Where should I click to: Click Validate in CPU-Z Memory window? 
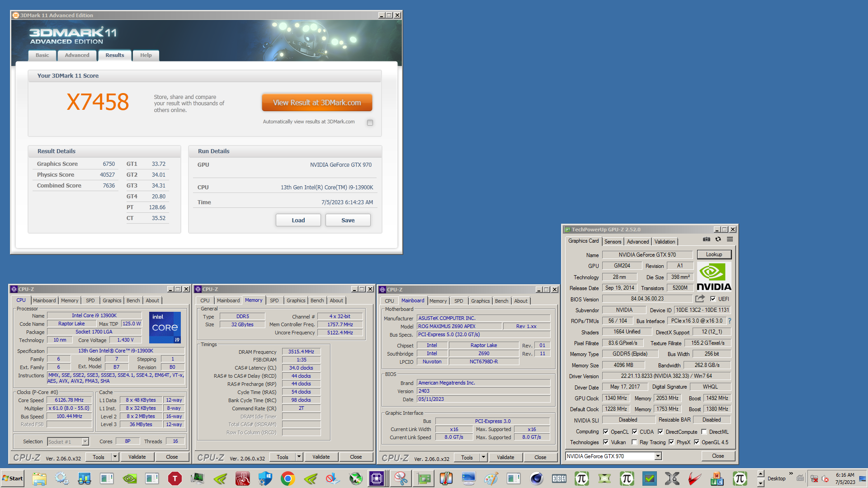coord(321,457)
